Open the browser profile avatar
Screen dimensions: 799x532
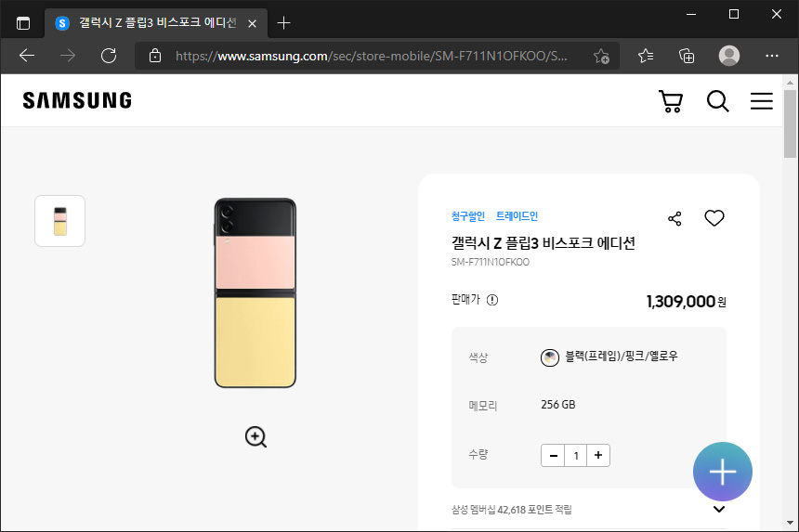click(x=729, y=56)
